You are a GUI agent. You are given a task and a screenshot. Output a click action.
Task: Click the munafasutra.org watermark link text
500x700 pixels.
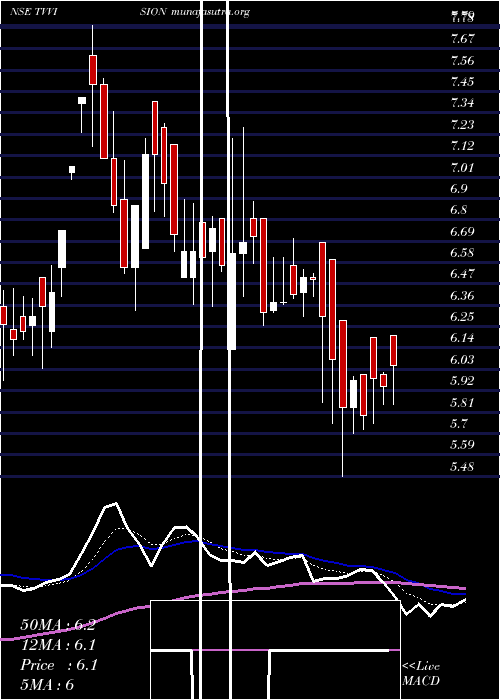click(x=209, y=12)
